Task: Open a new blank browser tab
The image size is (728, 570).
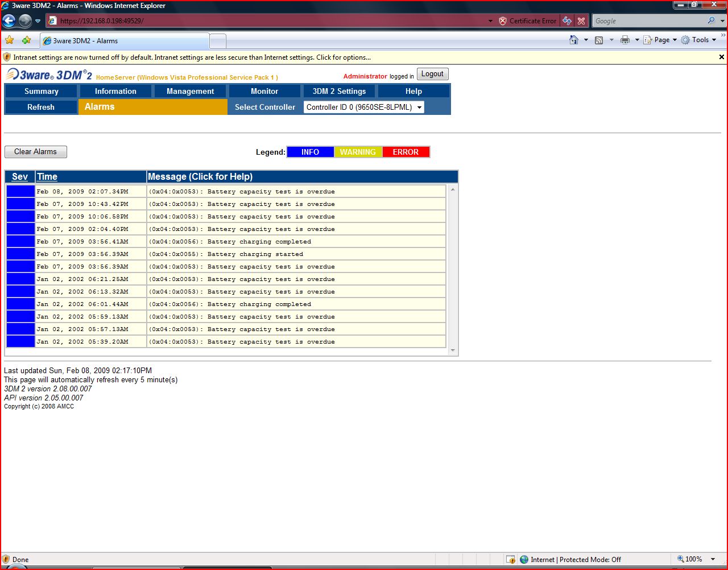Action: pyautogui.click(x=218, y=41)
